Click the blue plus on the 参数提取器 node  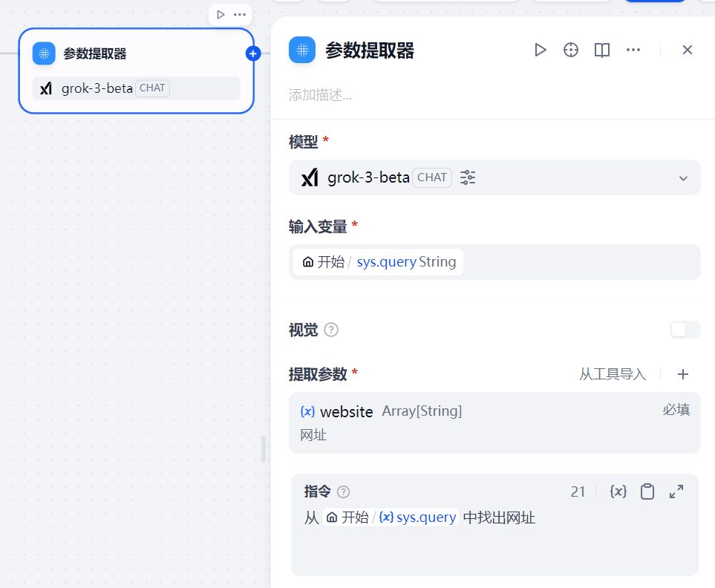point(252,53)
